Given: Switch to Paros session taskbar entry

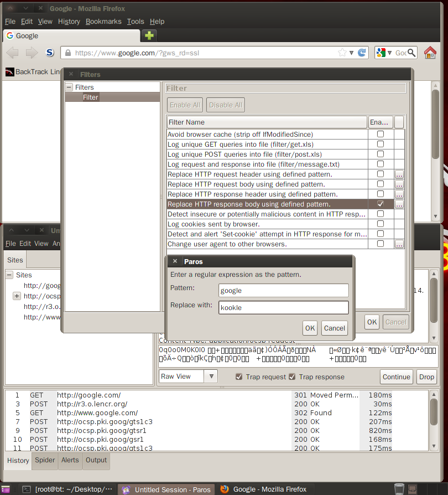Looking at the screenshot, I should coord(166,489).
